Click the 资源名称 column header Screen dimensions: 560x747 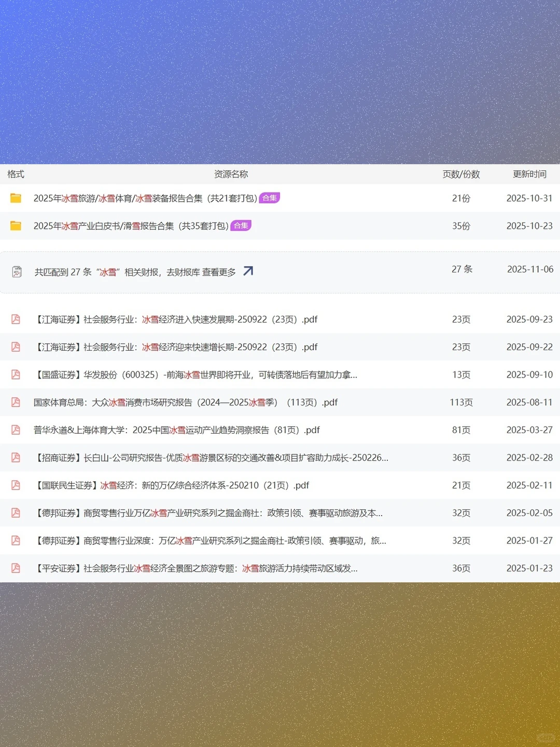coord(231,174)
